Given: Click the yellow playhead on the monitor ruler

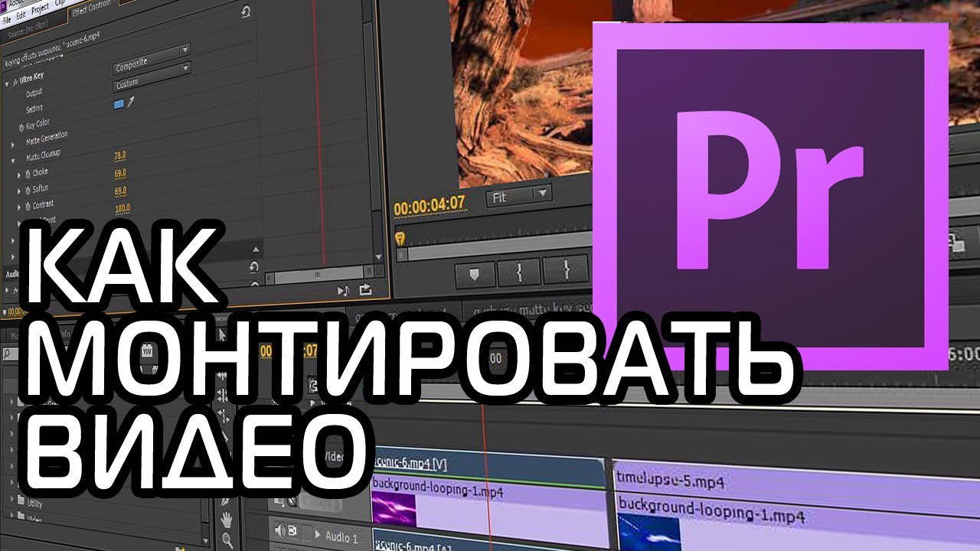Looking at the screenshot, I should tap(399, 239).
